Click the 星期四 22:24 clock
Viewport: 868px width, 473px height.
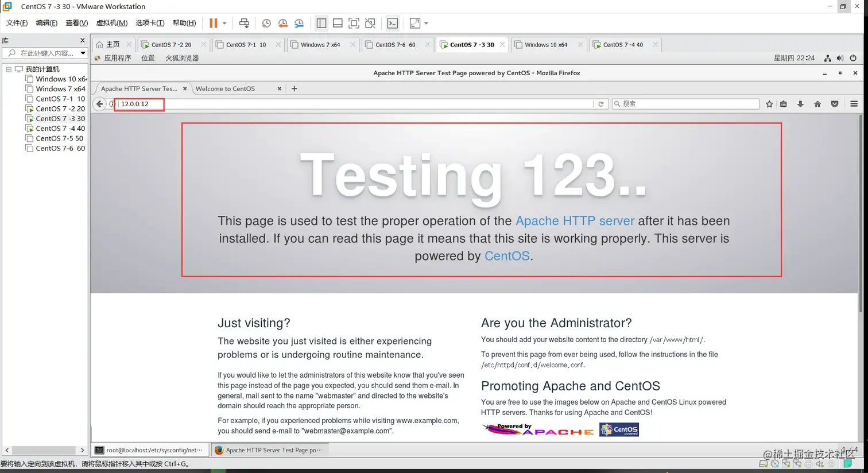coord(794,58)
